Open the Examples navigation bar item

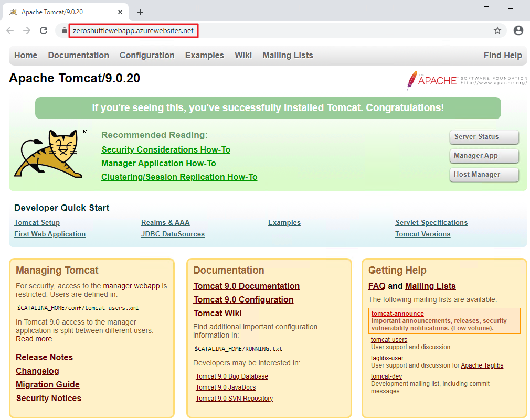pyautogui.click(x=205, y=56)
